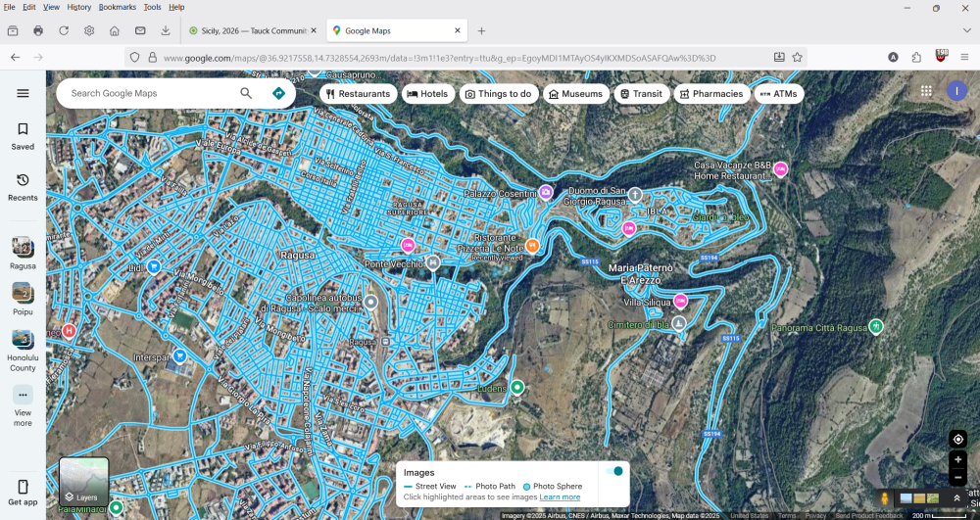Click the Casa Vacanze B&B hotel marker

(x=780, y=168)
